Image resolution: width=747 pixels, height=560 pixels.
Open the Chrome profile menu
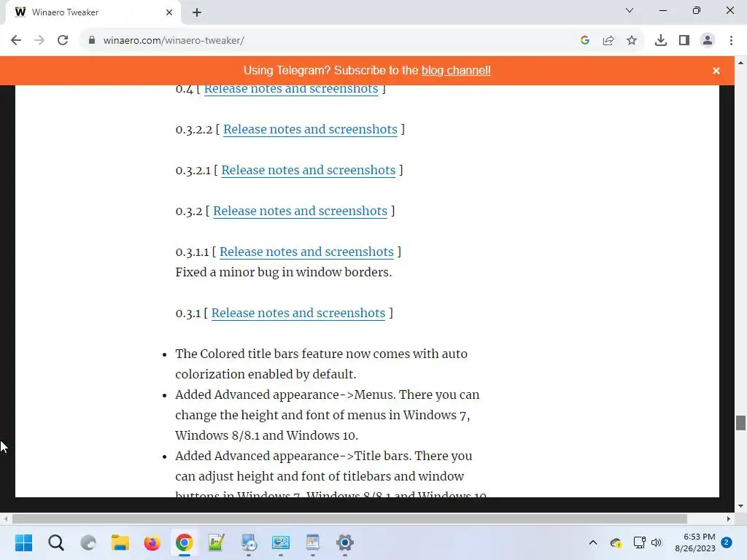[708, 41]
